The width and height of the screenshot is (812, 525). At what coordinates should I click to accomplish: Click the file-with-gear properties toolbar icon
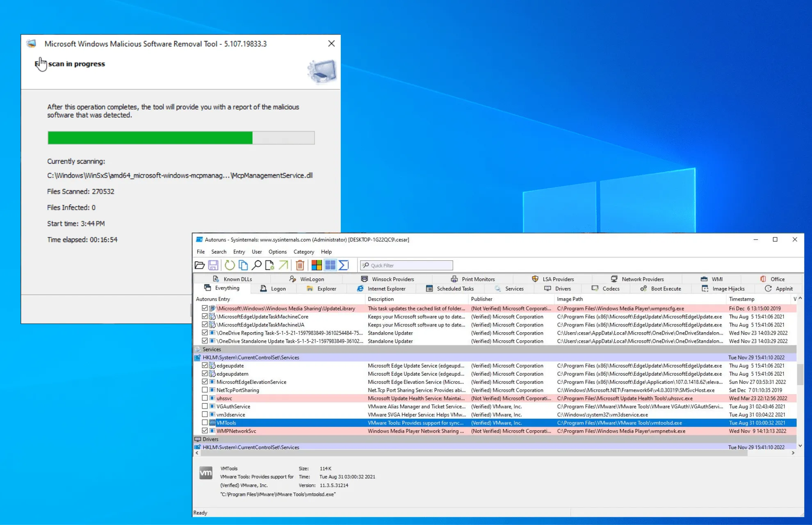[x=270, y=265]
